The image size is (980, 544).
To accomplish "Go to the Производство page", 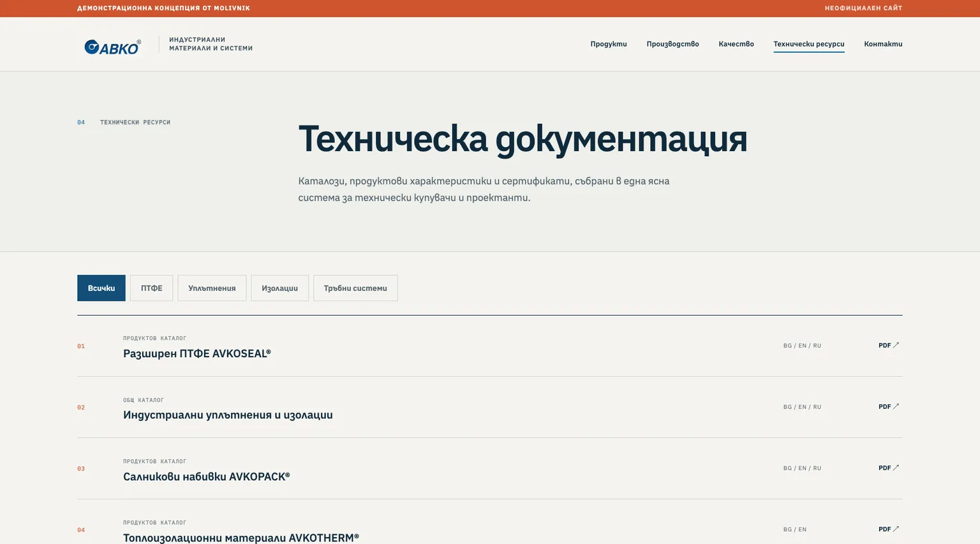I will (672, 44).
